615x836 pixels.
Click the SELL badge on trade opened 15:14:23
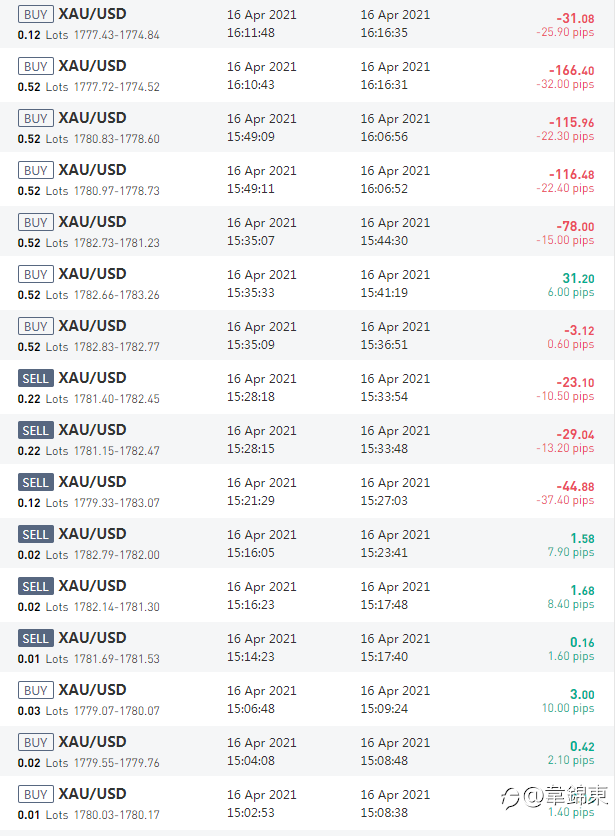pyautogui.click(x=36, y=638)
